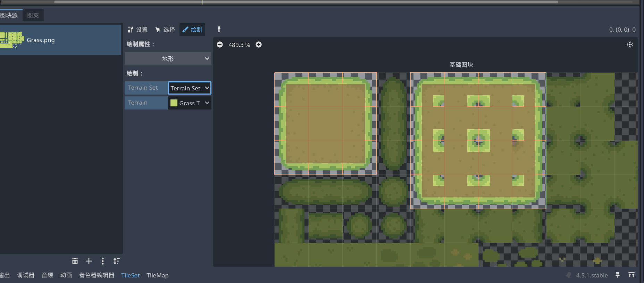Expand the Terrain Set dropdown
This screenshot has height=283, width=644.
pyautogui.click(x=190, y=88)
